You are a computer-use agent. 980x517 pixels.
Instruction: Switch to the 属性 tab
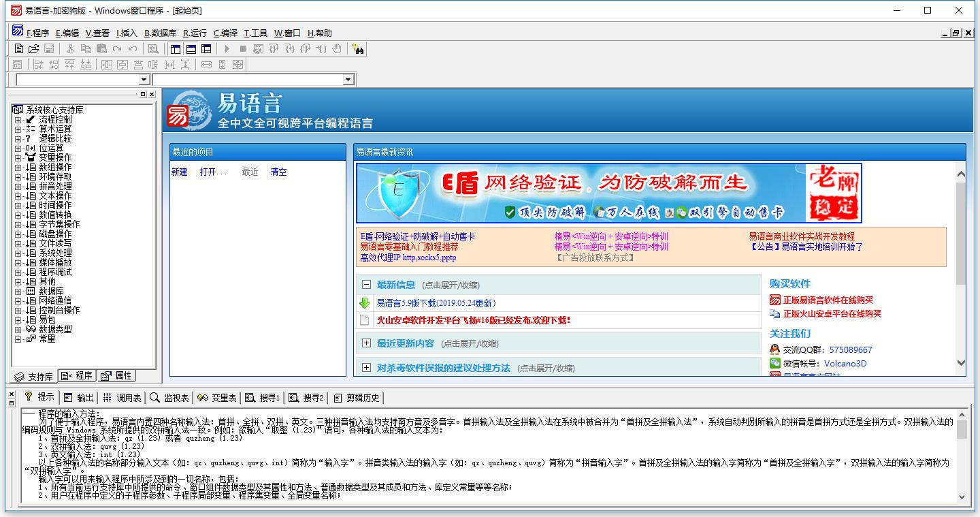coord(116,376)
